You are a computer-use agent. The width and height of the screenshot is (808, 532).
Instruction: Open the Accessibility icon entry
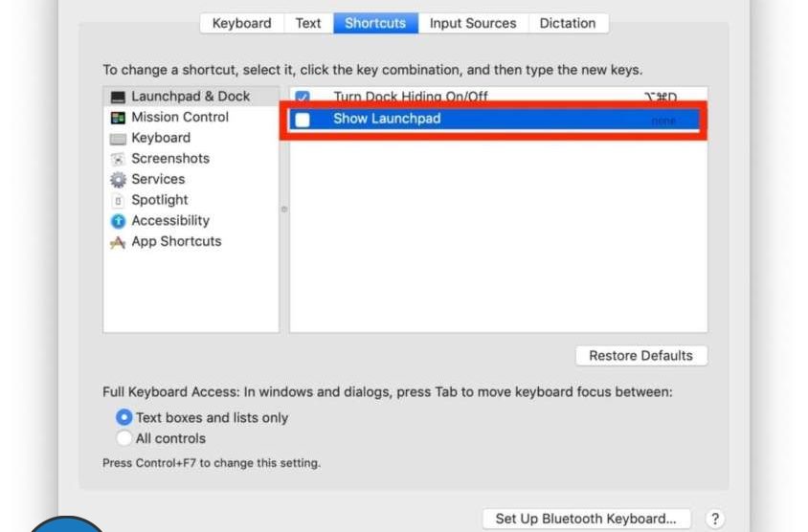click(x=118, y=221)
